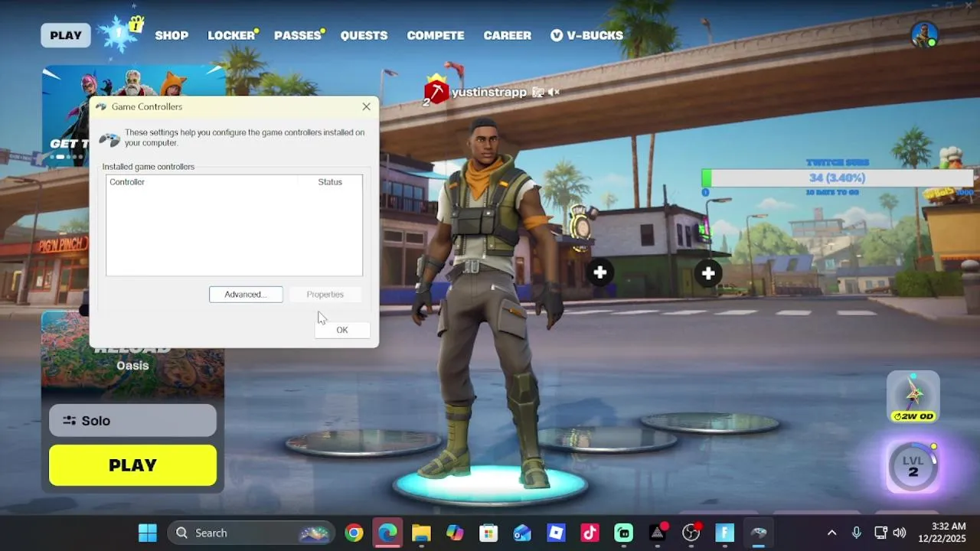Switch to the COMPETE tab
The height and width of the screenshot is (551, 980).
point(435,35)
